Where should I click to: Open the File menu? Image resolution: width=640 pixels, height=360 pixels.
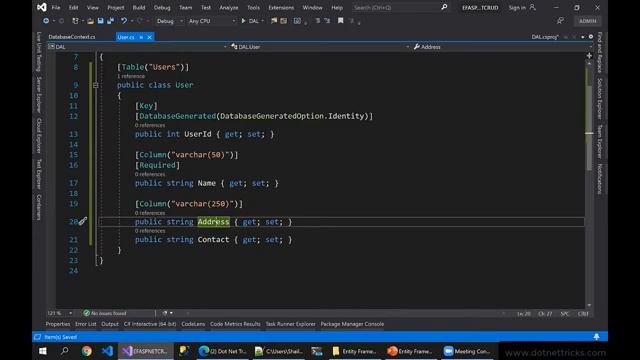point(56,7)
